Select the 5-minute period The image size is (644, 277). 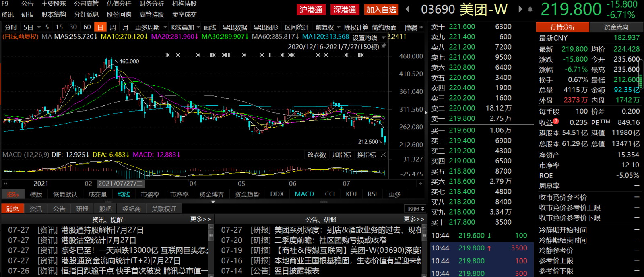click(x=47, y=27)
